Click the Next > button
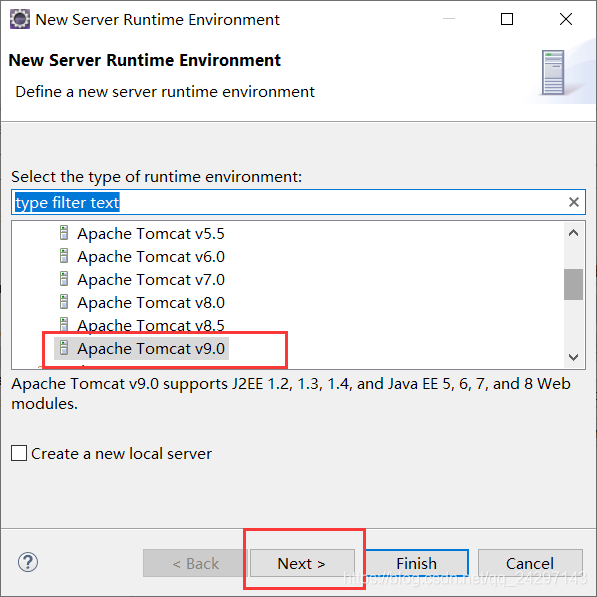The image size is (597, 597). (x=302, y=563)
